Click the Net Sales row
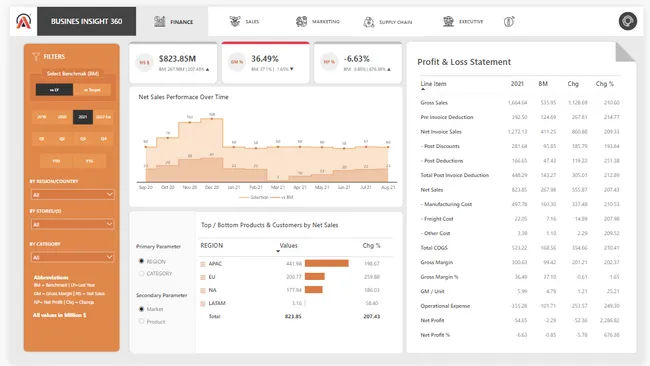 (x=520, y=190)
